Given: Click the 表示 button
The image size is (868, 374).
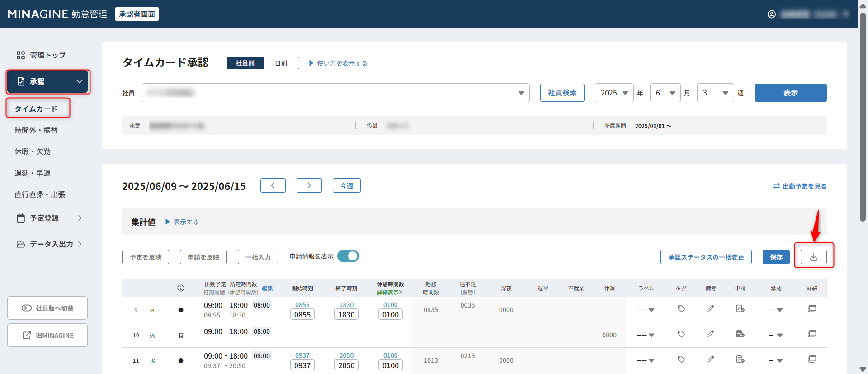Looking at the screenshot, I should (790, 93).
